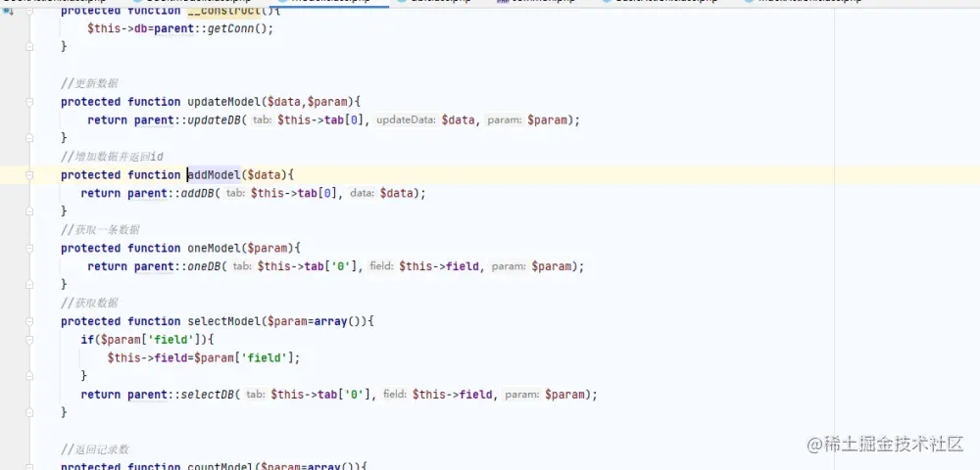Click the data: inlay hint in addDB call
980x470 pixels.
pyautogui.click(x=363, y=194)
